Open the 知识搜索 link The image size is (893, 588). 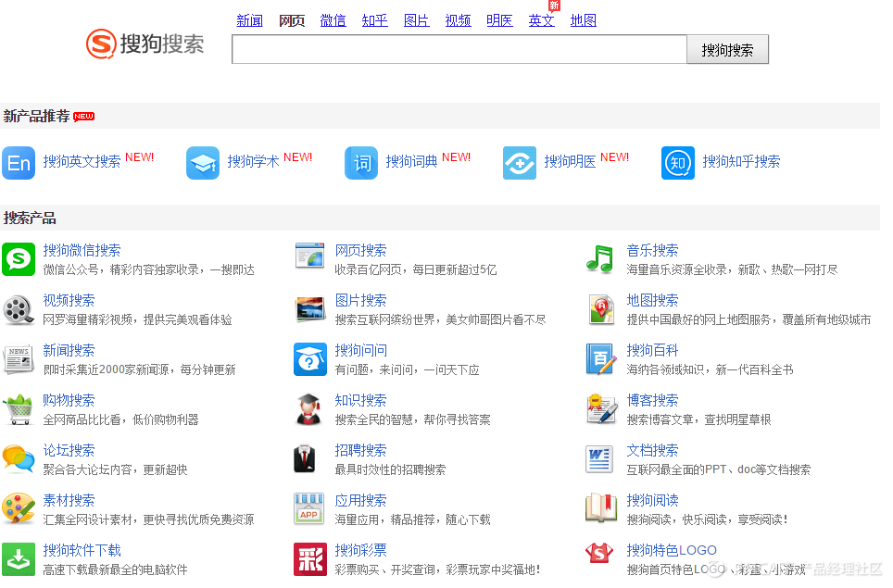point(360,401)
